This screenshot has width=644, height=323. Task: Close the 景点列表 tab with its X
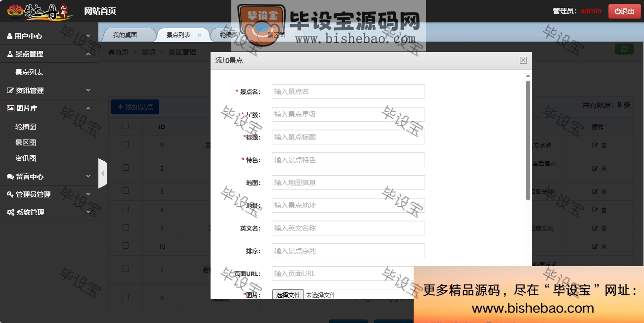click(x=199, y=35)
